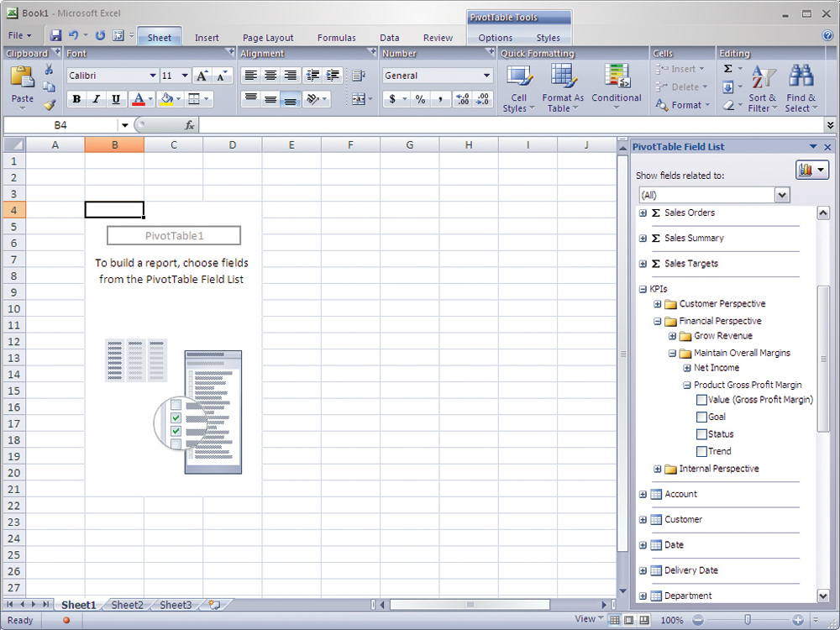
Task: Toggle Italic formatting
Action: click(x=97, y=99)
